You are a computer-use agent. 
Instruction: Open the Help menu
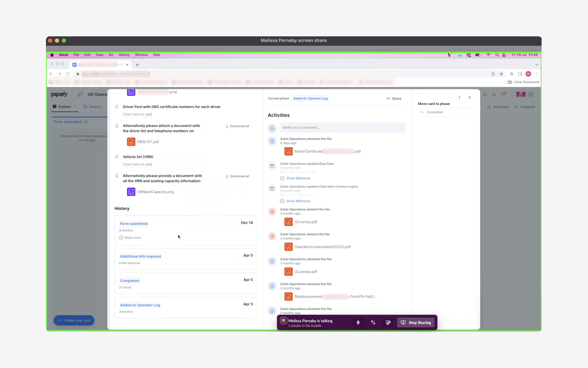click(x=156, y=55)
